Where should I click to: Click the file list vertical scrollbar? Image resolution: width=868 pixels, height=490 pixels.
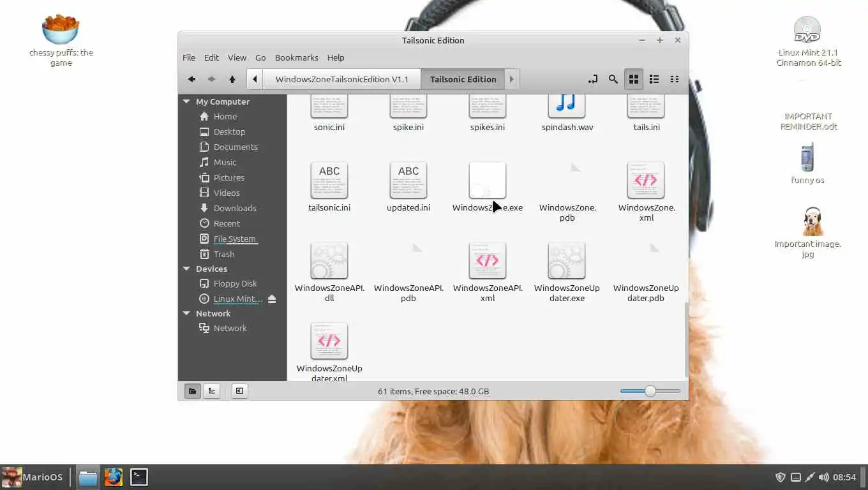[x=686, y=339]
